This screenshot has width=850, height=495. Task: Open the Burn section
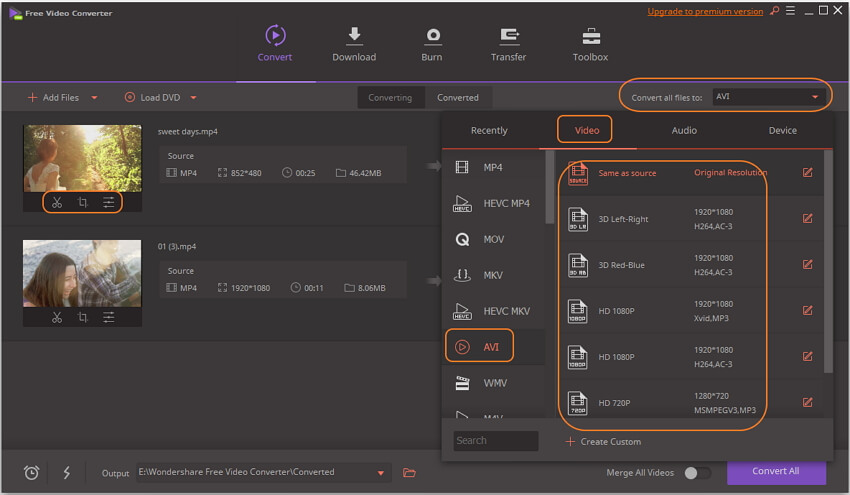pos(432,43)
